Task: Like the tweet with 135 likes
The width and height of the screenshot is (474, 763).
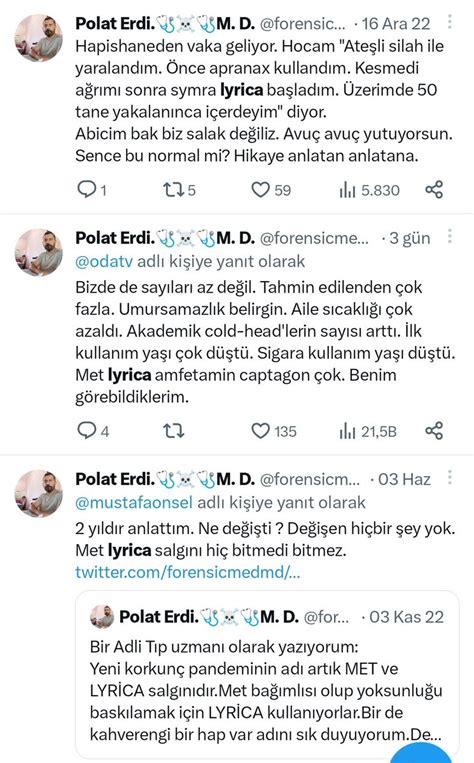Action: [x=273, y=431]
